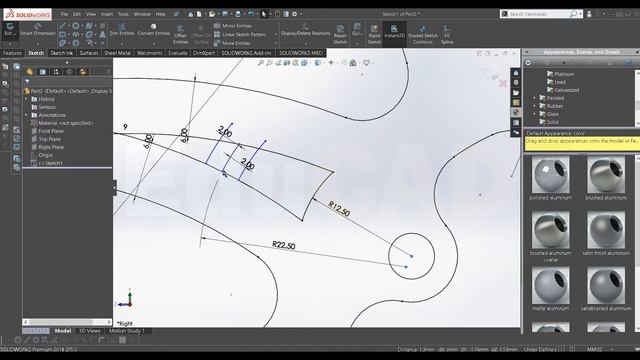Select the Line sketch tool

click(x=62, y=26)
